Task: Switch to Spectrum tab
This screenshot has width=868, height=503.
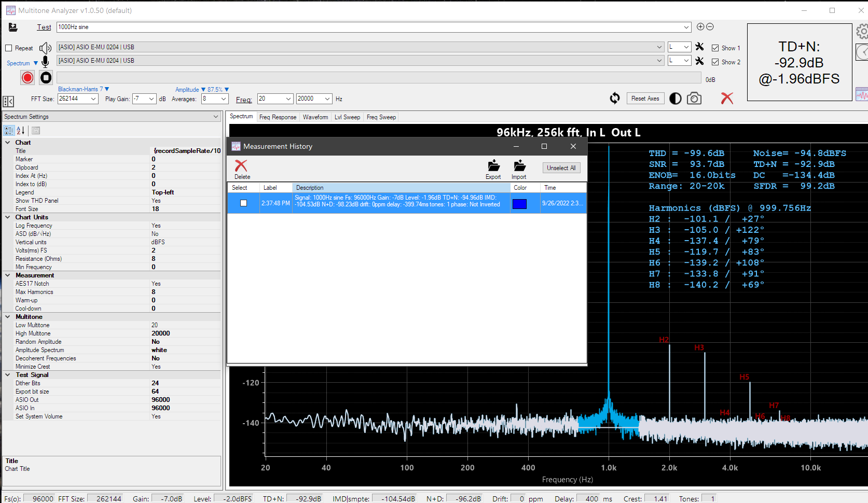Action: pyautogui.click(x=241, y=117)
